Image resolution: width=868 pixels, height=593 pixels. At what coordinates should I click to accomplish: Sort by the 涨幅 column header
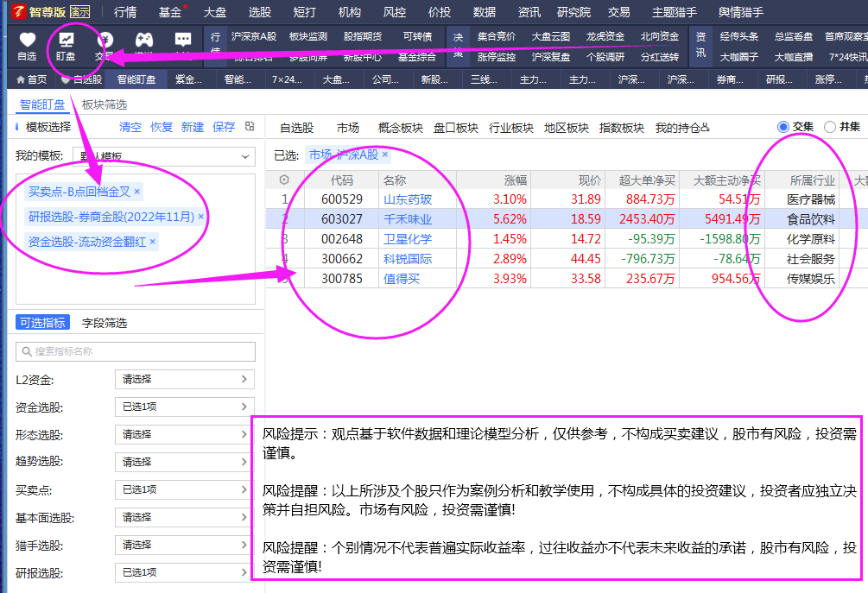[516, 180]
